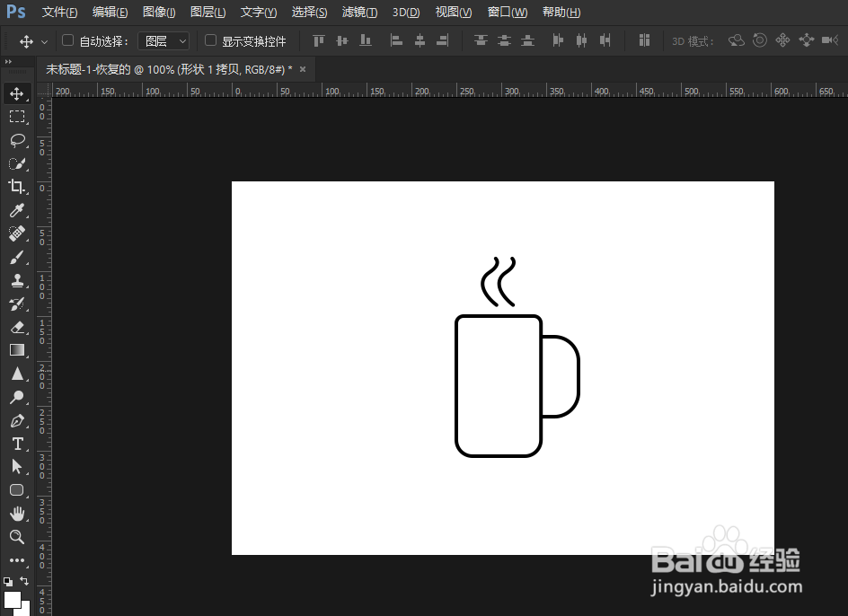
Task: Select the Eyedropper tool
Action: pos(17,210)
